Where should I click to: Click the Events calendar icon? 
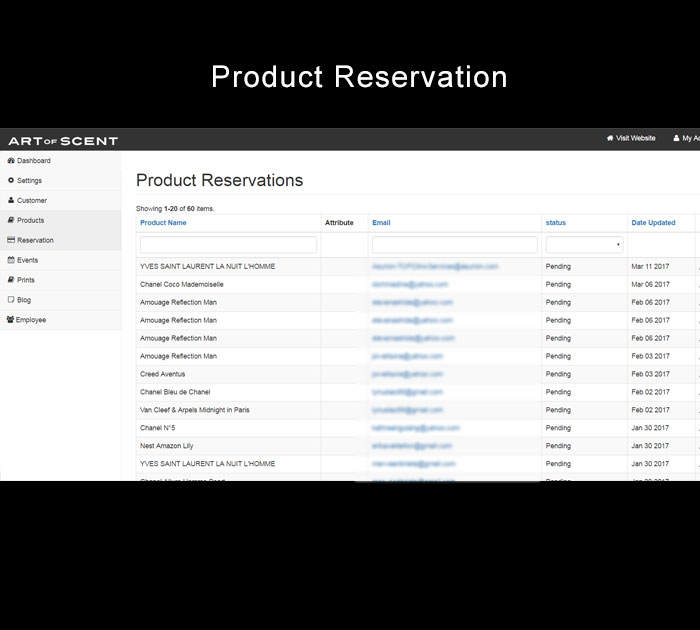point(11,260)
